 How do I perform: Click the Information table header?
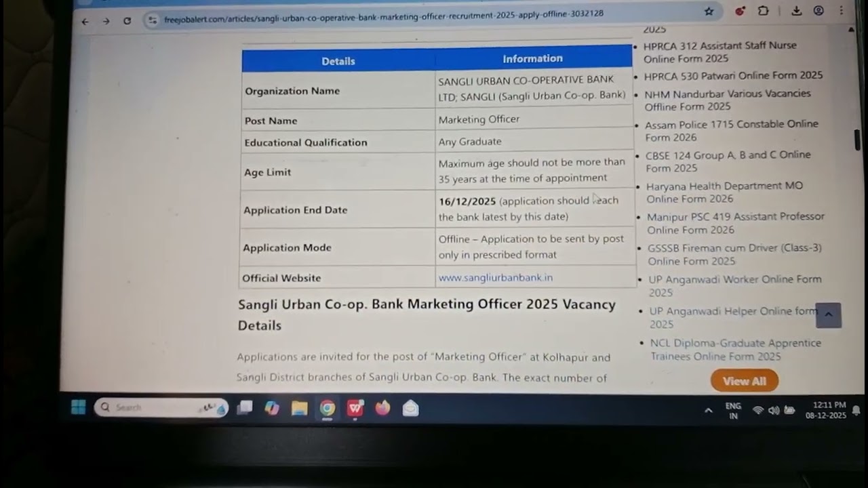(533, 58)
